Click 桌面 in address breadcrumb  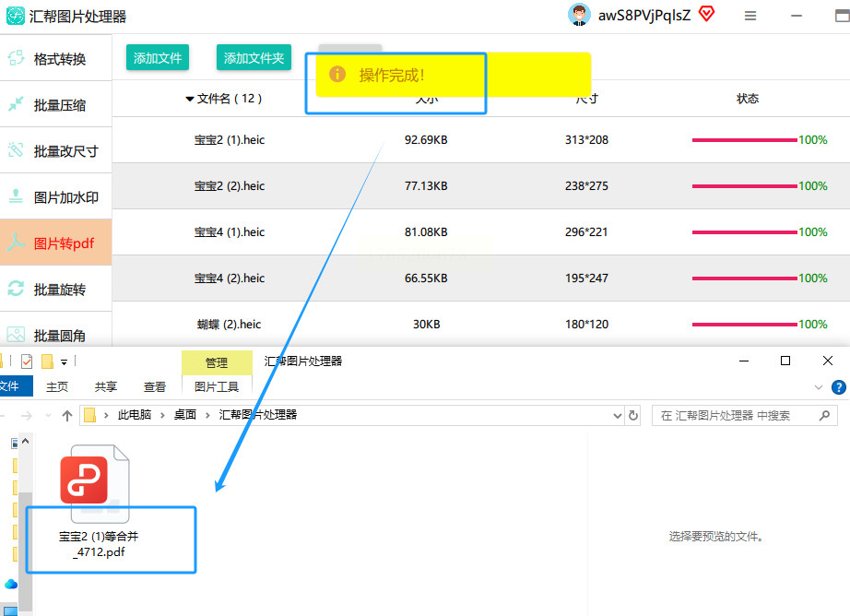click(x=185, y=415)
